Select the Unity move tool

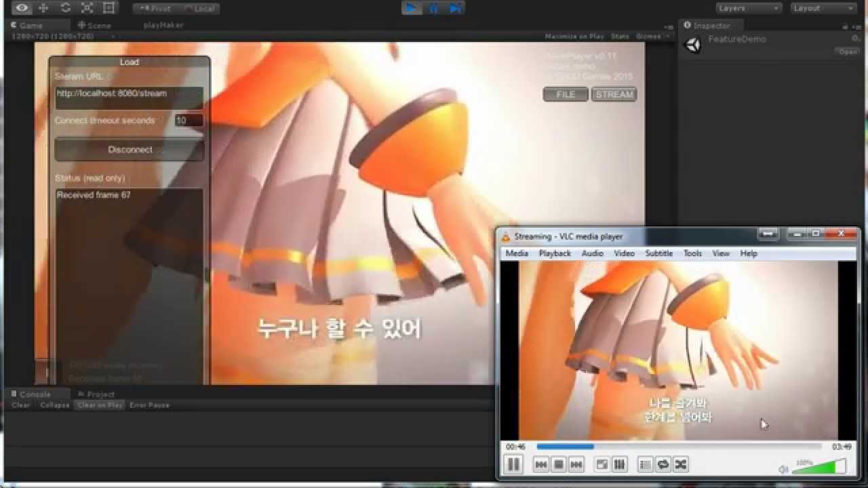point(44,7)
